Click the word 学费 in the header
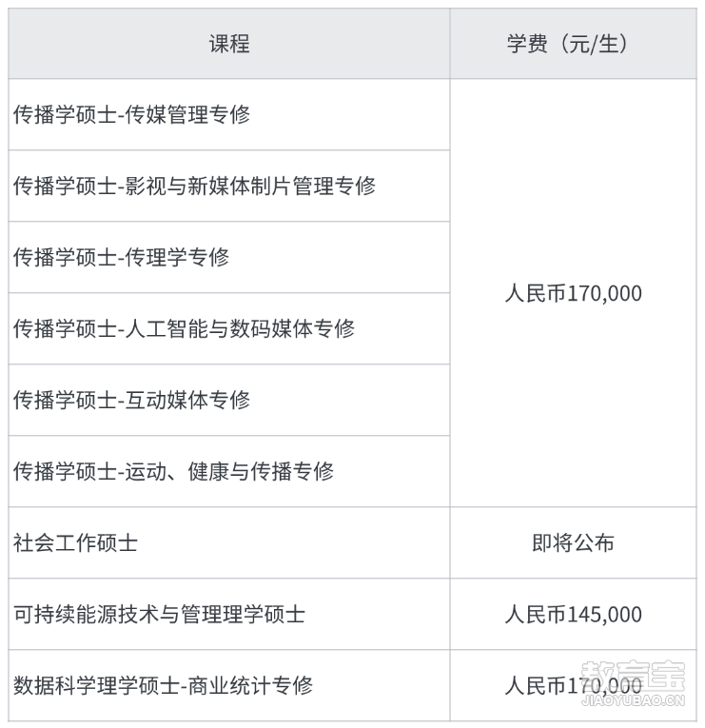This screenshot has height=728, width=705. [527, 44]
